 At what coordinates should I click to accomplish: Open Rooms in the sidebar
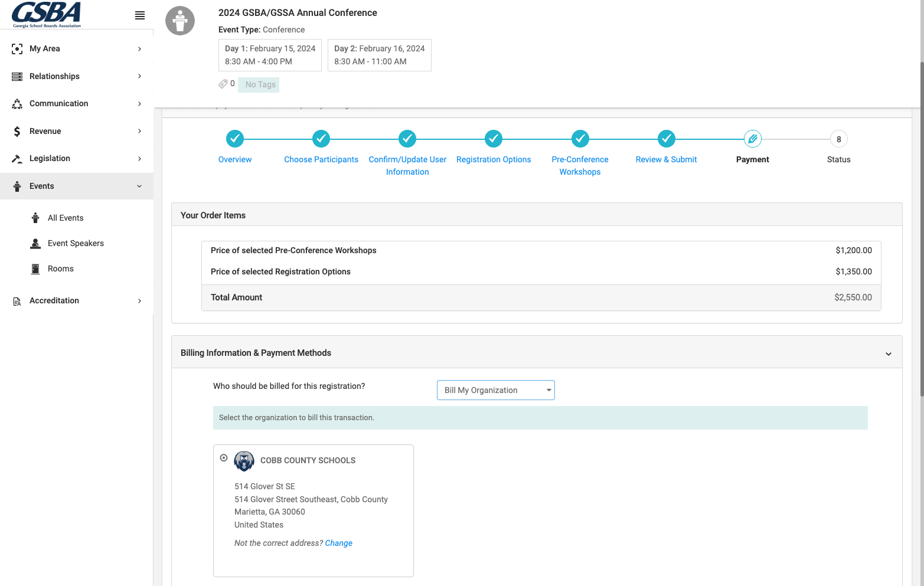(61, 269)
